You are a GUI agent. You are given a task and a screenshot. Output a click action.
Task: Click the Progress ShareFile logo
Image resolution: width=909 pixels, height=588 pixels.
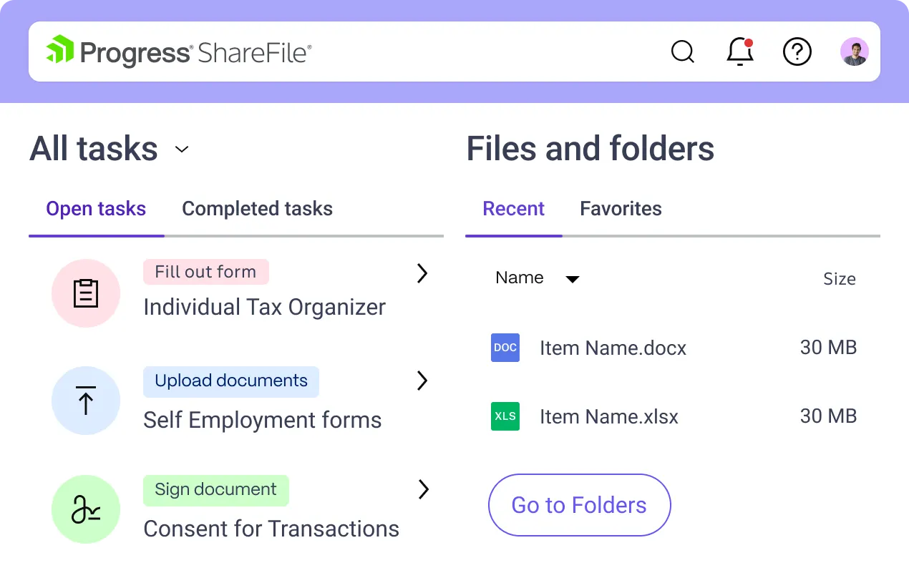(179, 52)
